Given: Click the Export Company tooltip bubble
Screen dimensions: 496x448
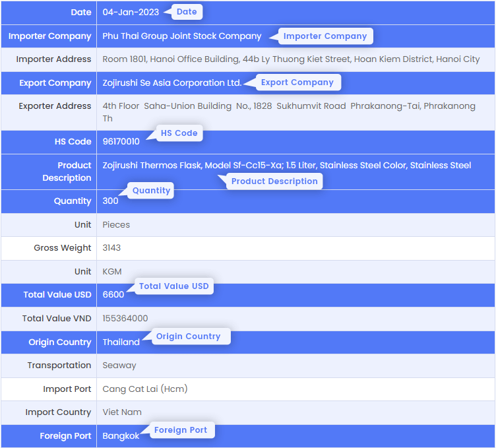Looking at the screenshot, I should tap(297, 82).
